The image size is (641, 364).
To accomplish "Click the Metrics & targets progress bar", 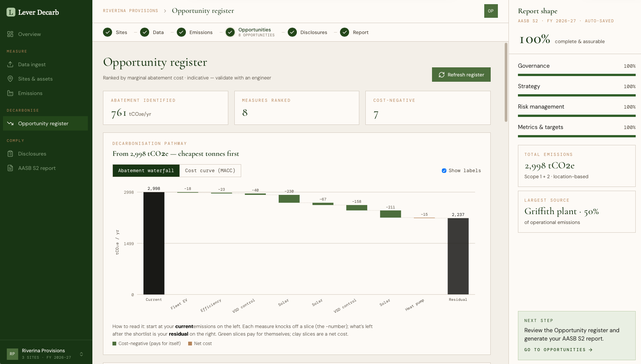I will pyautogui.click(x=577, y=136).
